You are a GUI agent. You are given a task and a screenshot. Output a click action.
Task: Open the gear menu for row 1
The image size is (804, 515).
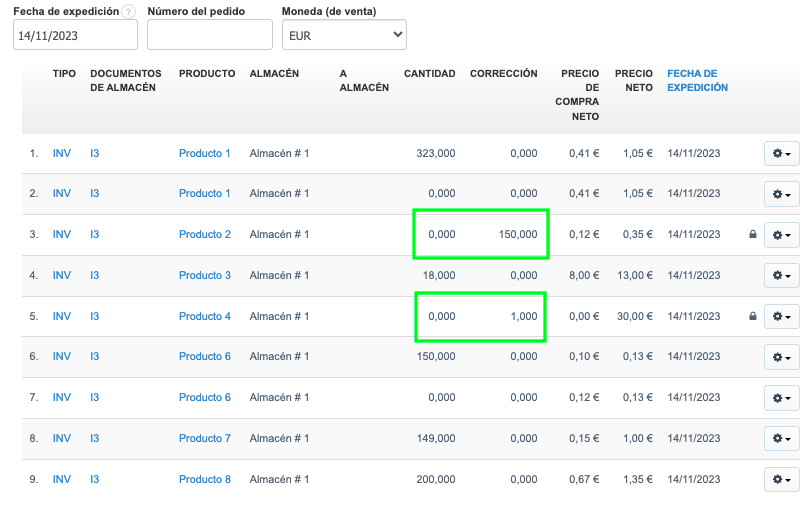click(x=781, y=153)
